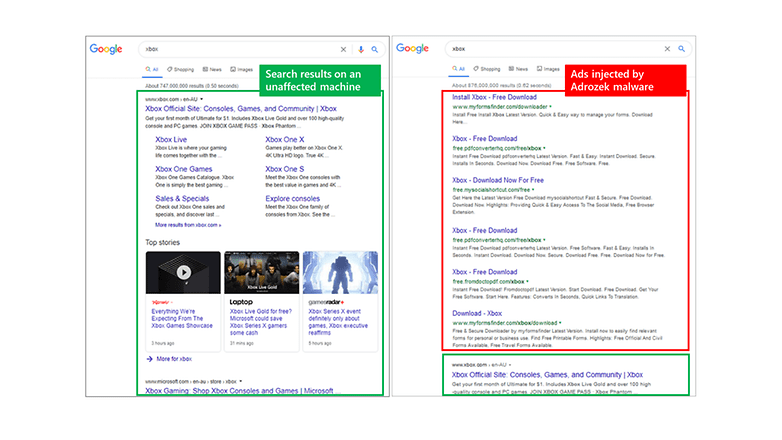Image resolution: width=782 pixels, height=440 pixels.
Task: Open the All tab in right window
Action: coord(458,69)
